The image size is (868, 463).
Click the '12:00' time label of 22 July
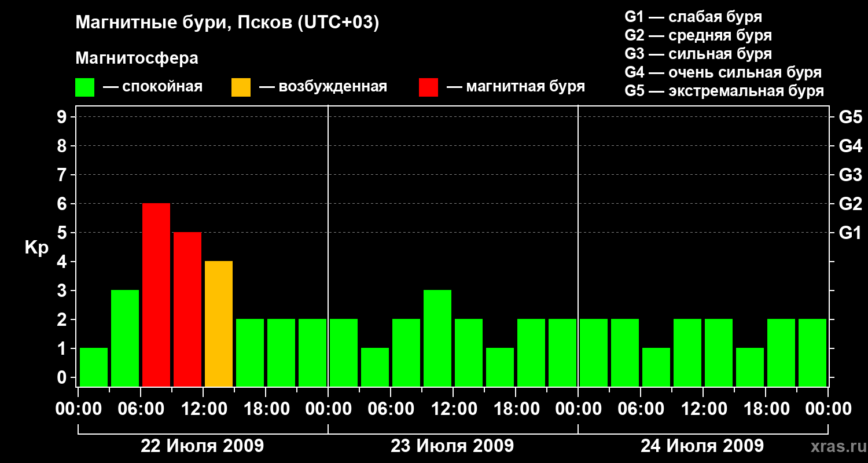pyautogui.click(x=203, y=409)
